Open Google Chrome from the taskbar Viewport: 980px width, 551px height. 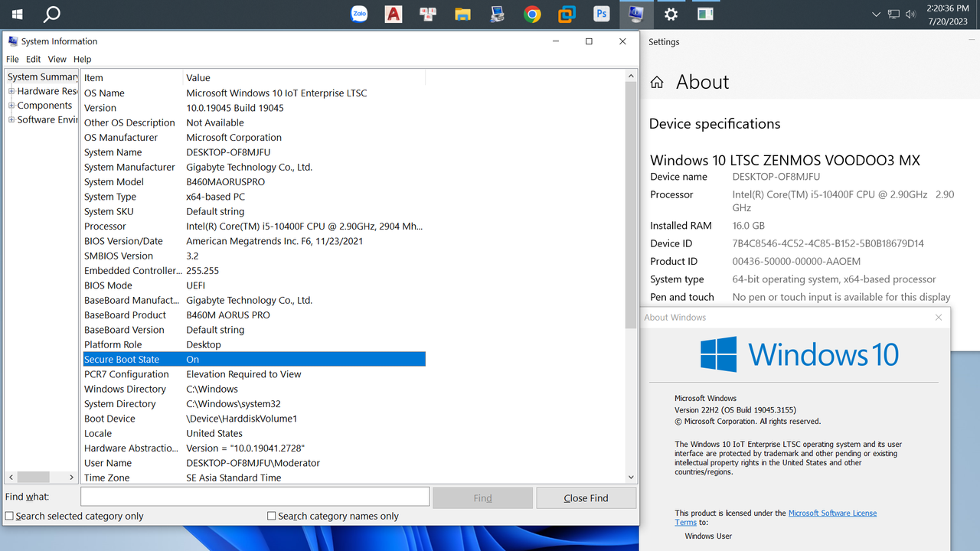click(532, 14)
